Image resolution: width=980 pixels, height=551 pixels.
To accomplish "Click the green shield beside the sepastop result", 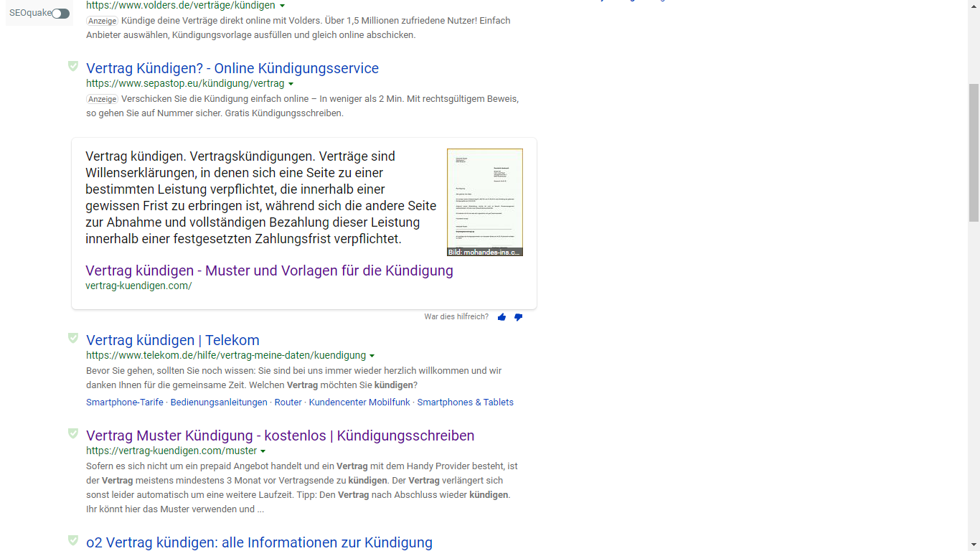I will click(x=73, y=66).
